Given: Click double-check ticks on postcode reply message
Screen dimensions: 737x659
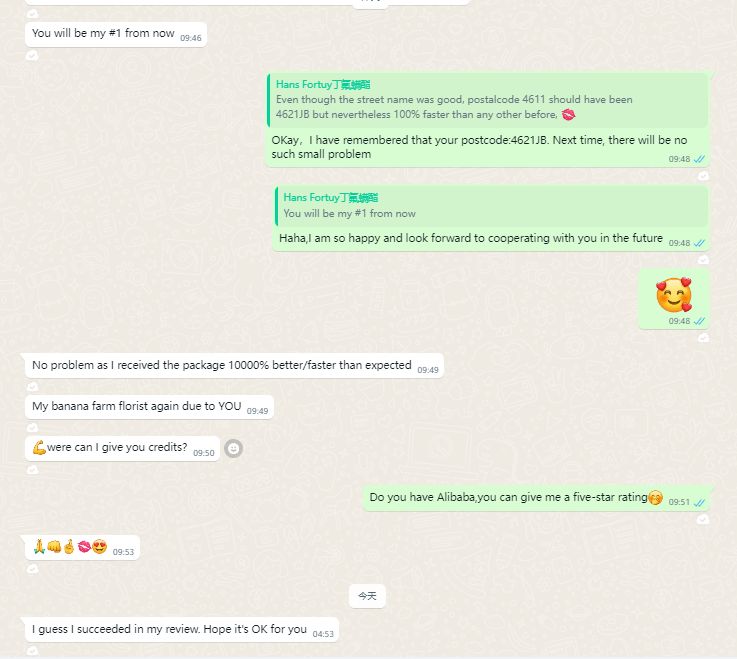Looking at the screenshot, I should tap(699, 159).
